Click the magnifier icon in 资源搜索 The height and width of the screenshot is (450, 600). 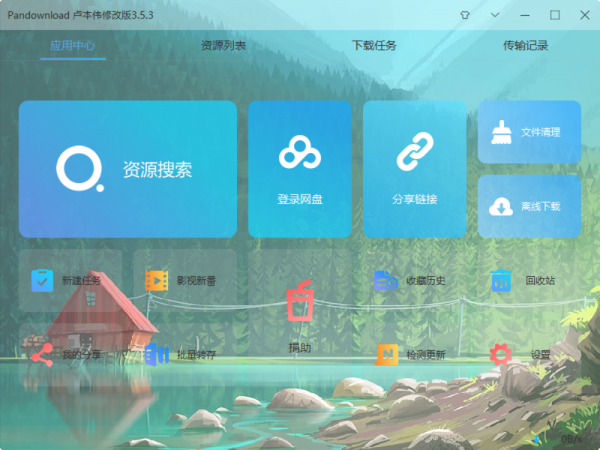80,169
